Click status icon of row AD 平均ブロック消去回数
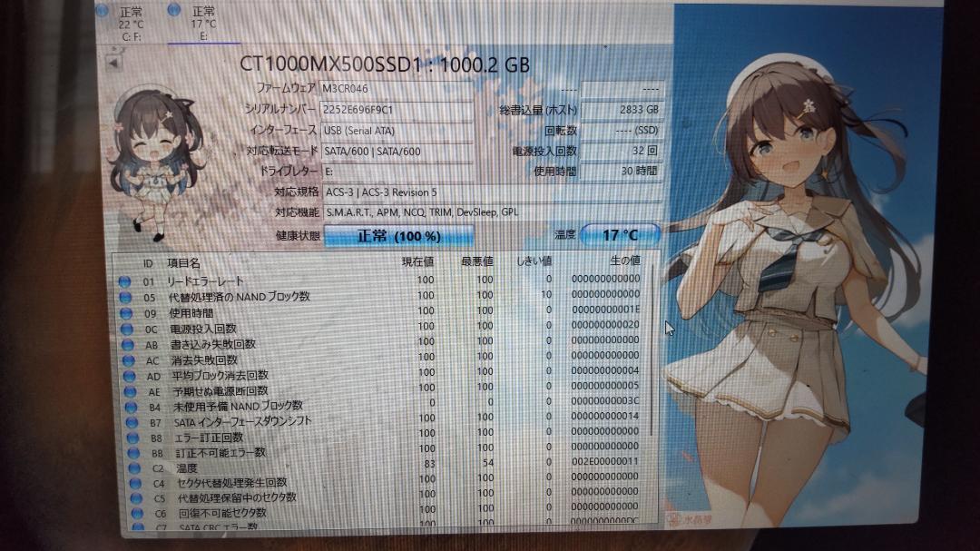Screen dimensions: 980x551 pos(130,376)
